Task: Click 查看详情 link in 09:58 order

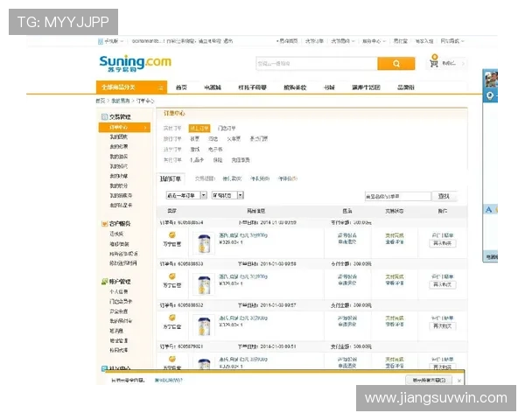Action: pos(395,283)
